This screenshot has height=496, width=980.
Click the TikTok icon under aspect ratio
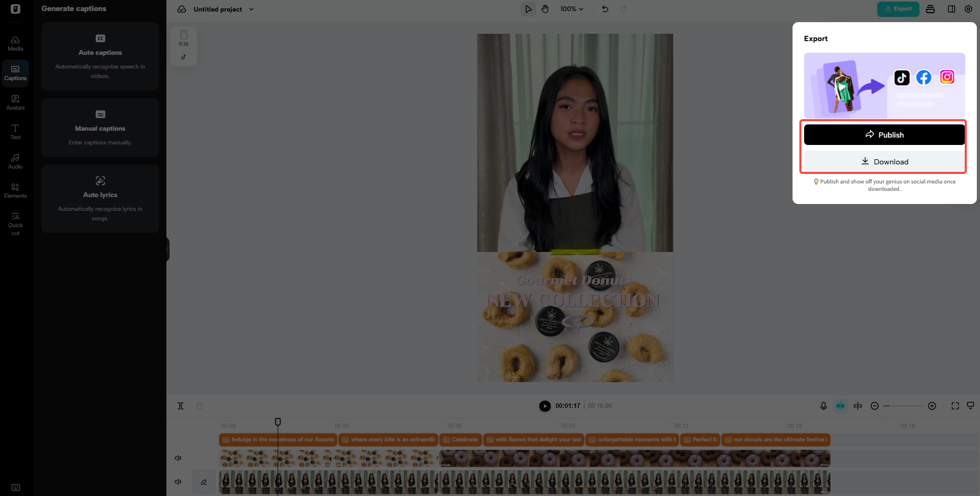click(184, 57)
